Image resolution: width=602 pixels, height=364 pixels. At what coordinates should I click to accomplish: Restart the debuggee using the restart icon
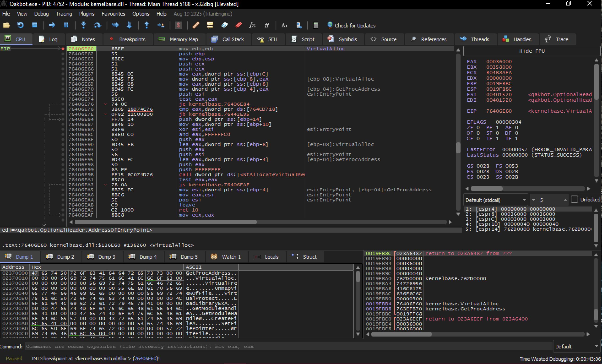[x=21, y=25]
